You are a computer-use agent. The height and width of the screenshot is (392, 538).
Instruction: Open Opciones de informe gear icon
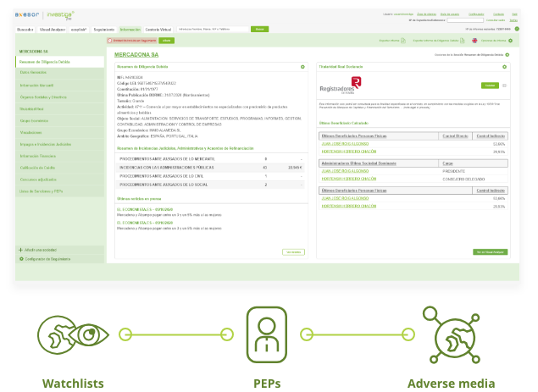click(x=511, y=41)
